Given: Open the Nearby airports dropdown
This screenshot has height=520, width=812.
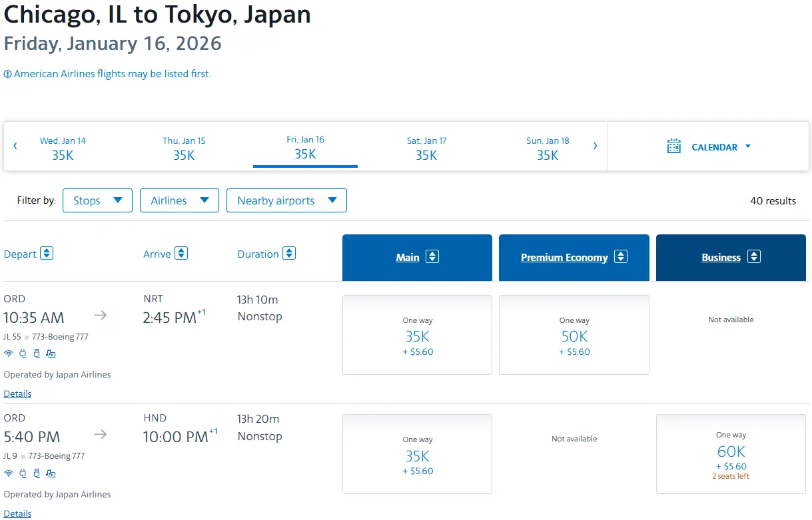Looking at the screenshot, I should coord(286,200).
